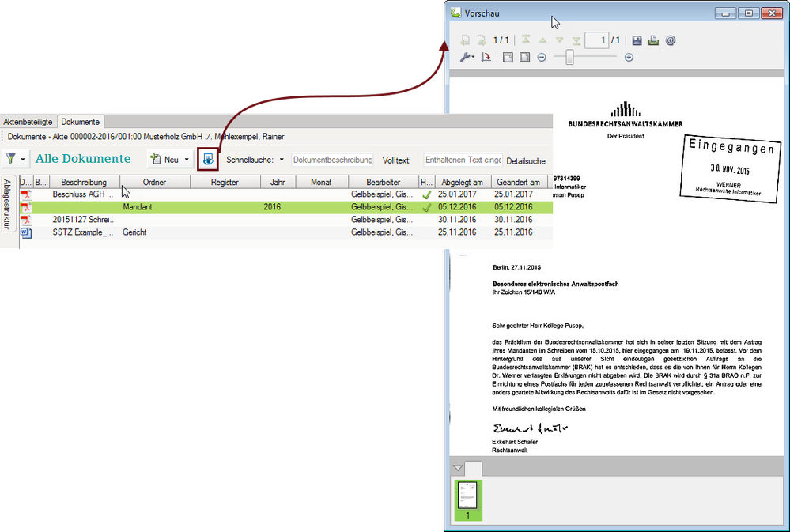This screenshot has width=790, height=532.
Task: Zoom out with the minus icon
Action: click(x=542, y=58)
